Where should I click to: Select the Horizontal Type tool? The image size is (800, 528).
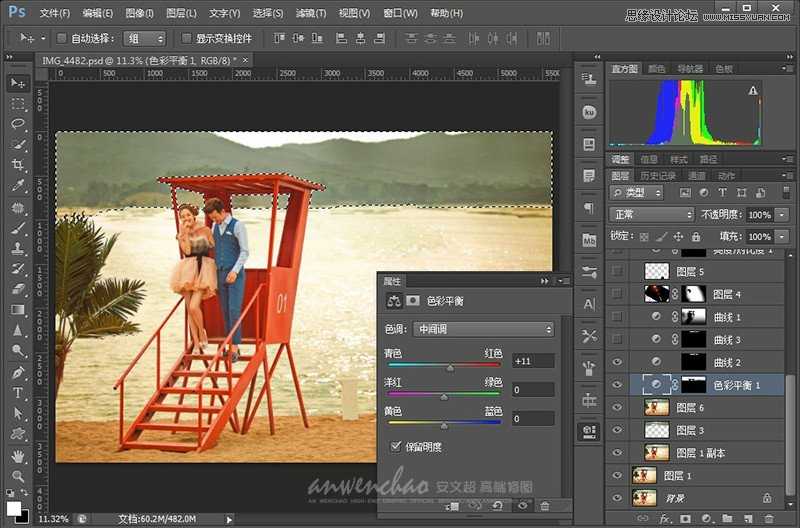click(x=18, y=393)
